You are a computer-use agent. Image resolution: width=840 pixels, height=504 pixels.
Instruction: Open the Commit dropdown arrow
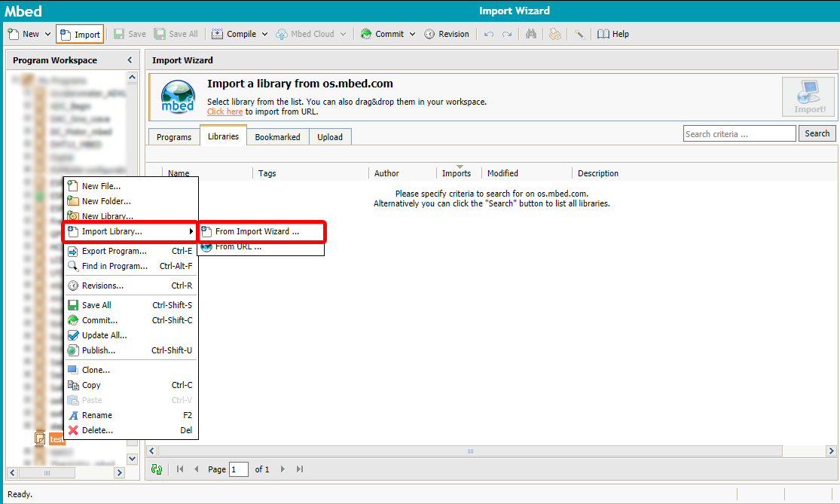[412, 34]
